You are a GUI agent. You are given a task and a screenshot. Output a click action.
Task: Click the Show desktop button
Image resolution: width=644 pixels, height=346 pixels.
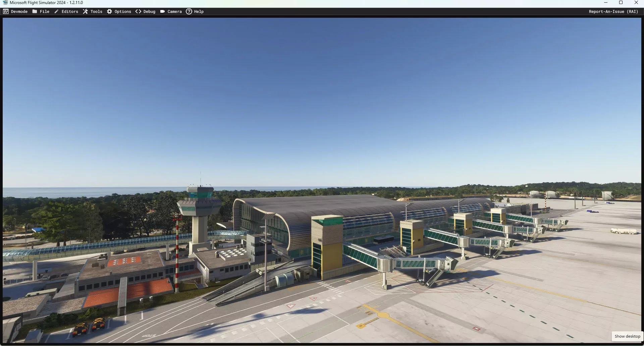point(627,336)
